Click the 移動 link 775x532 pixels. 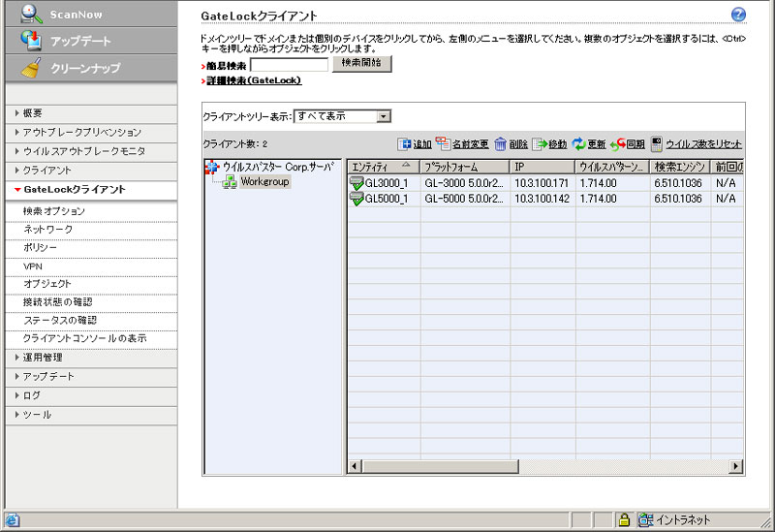[x=558, y=144]
